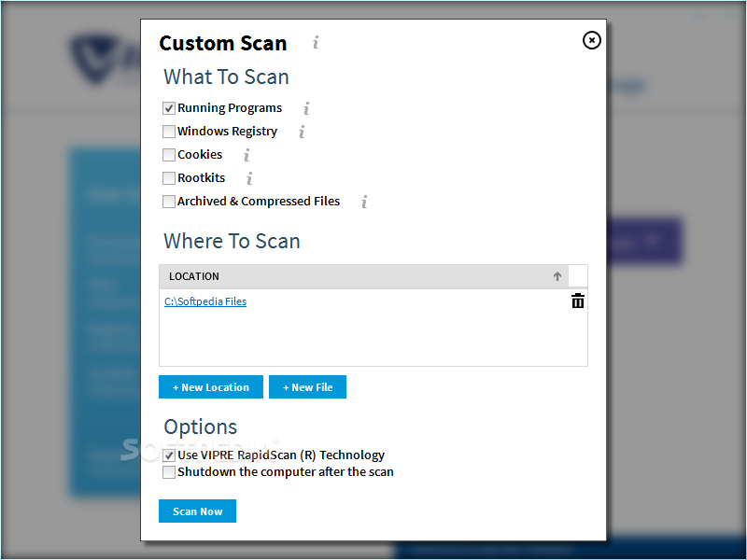Click the LOCATION column header
The width and height of the screenshot is (747, 560).
pos(363,276)
